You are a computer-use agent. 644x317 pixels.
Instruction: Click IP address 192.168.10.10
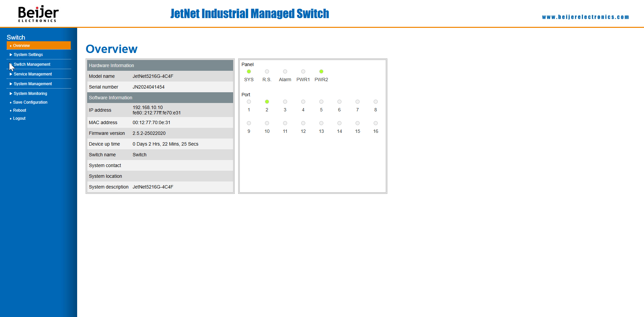[x=148, y=107]
